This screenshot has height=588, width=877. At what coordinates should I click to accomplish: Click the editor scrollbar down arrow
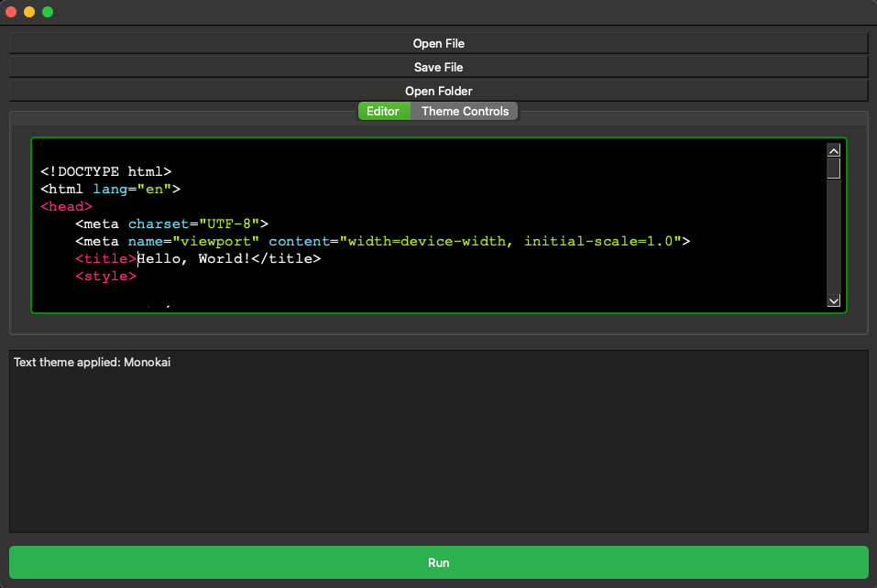(833, 299)
